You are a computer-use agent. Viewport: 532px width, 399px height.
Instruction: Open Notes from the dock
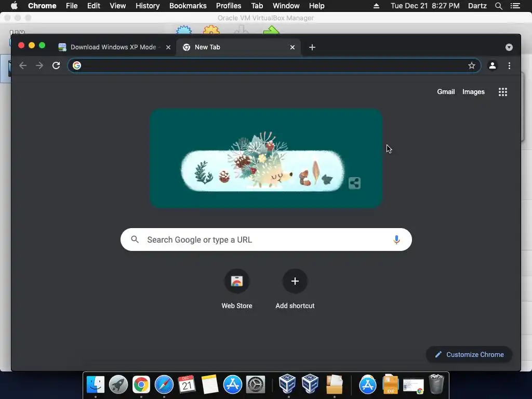210,384
